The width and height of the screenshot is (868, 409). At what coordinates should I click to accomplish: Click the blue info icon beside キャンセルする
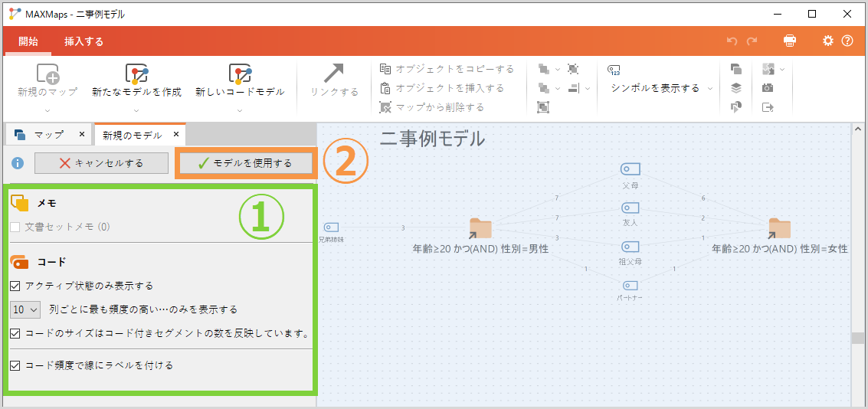[18, 163]
